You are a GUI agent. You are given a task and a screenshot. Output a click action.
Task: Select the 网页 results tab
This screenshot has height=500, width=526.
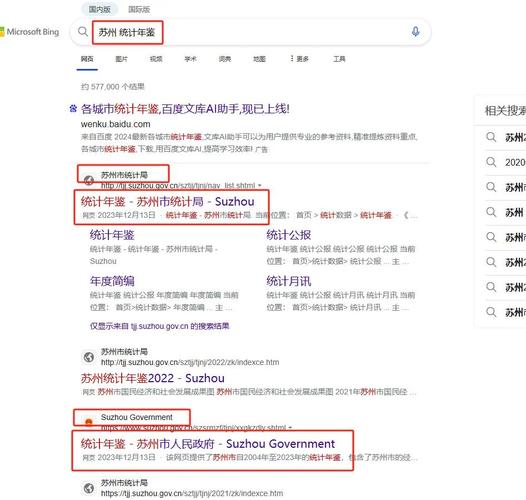[x=87, y=59]
